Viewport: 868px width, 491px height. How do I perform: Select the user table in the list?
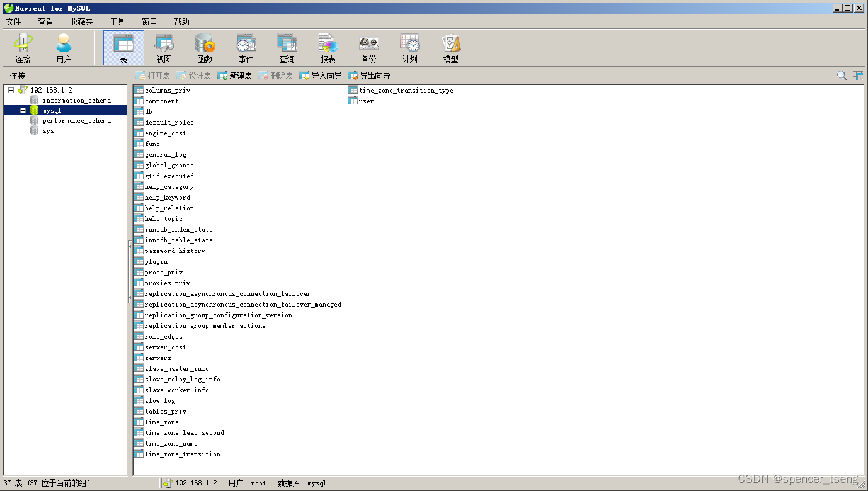[x=365, y=101]
